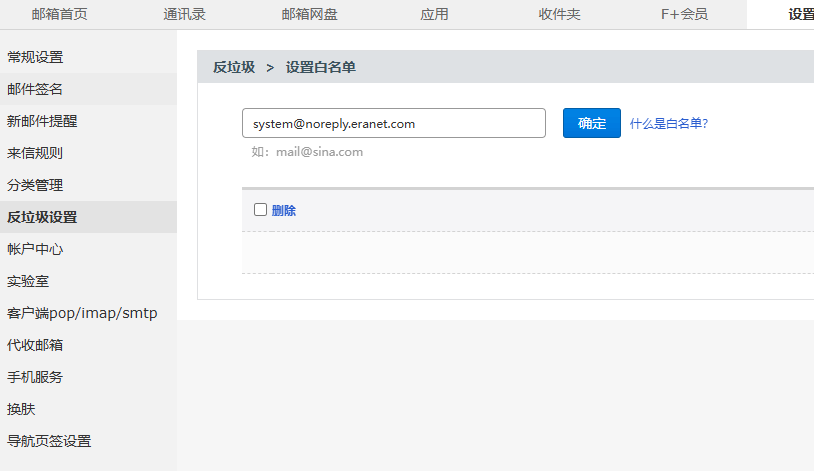This screenshot has height=471, width=814.
Task: Focus the whitelist email address input field
Action: [x=393, y=123]
